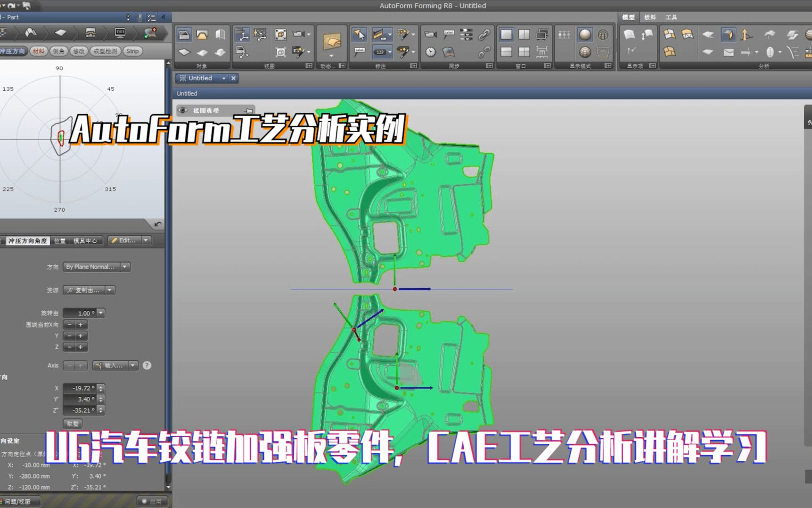Viewport: 812px width, 508px height.
Task: Click the Edit... button
Action: (x=124, y=241)
